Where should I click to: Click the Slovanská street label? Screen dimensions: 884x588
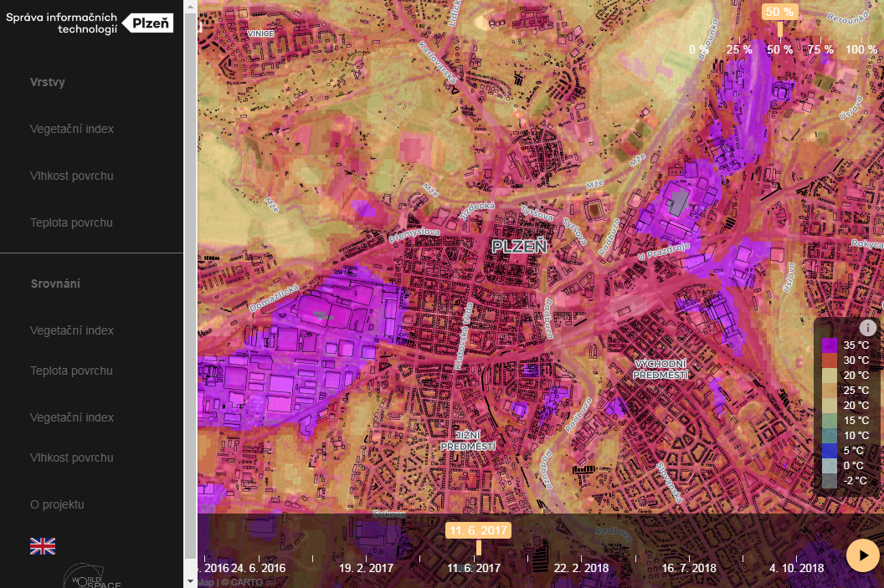(670, 483)
